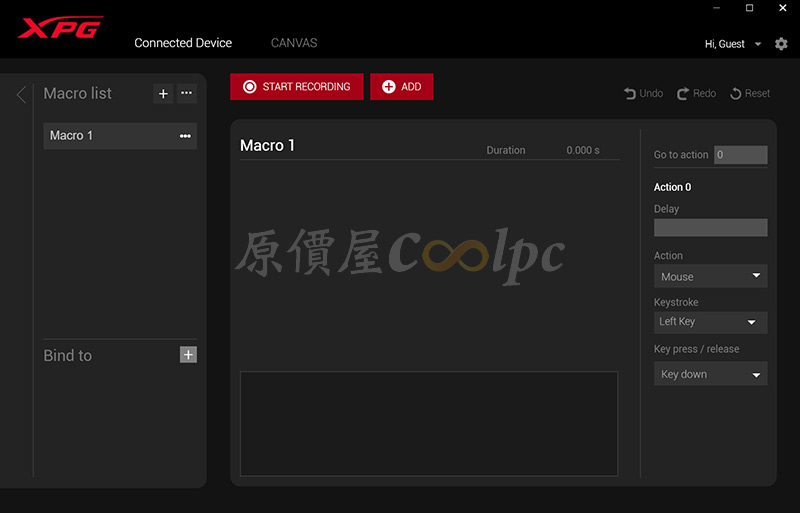Expand the Action Mouse dropdown
Image resolution: width=800 pixels, height=513 pixels.
tap(710, 276)
